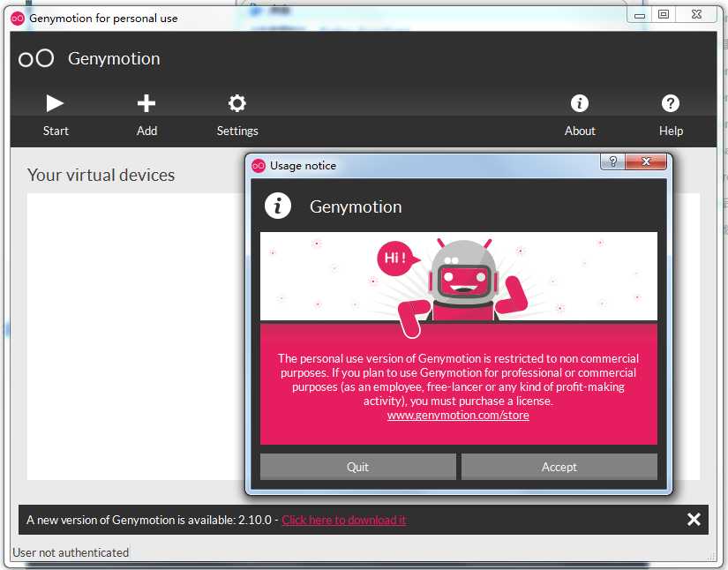Click the Start toolbar label
This screenshot has width=728, height=570.
[56, 131]
